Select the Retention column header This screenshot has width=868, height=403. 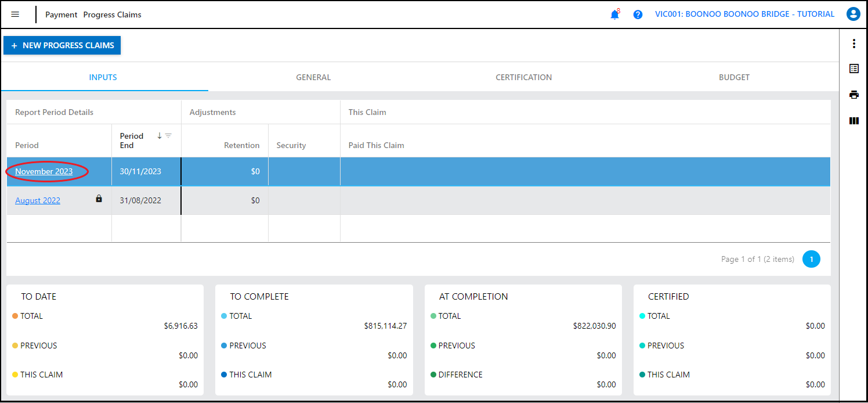[x=225, y=141]
